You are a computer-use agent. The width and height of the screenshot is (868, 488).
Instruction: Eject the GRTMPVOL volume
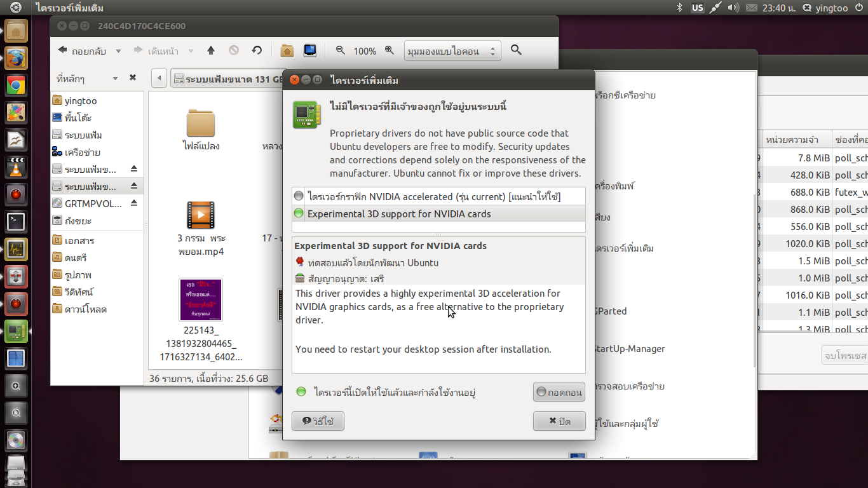134,203
